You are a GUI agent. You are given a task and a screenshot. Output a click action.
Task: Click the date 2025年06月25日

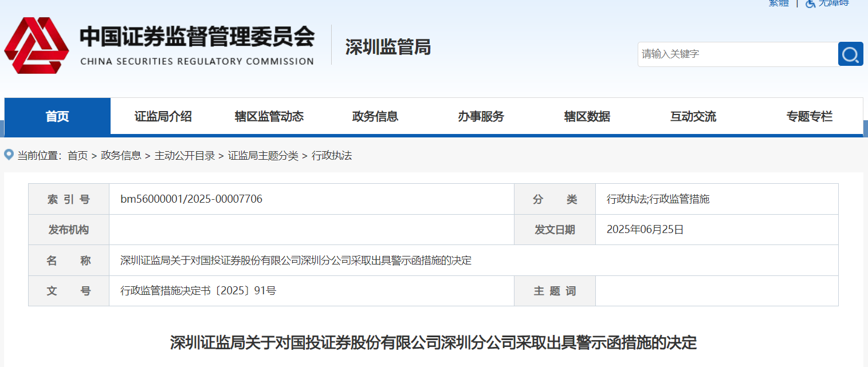[x=645, y=230]
